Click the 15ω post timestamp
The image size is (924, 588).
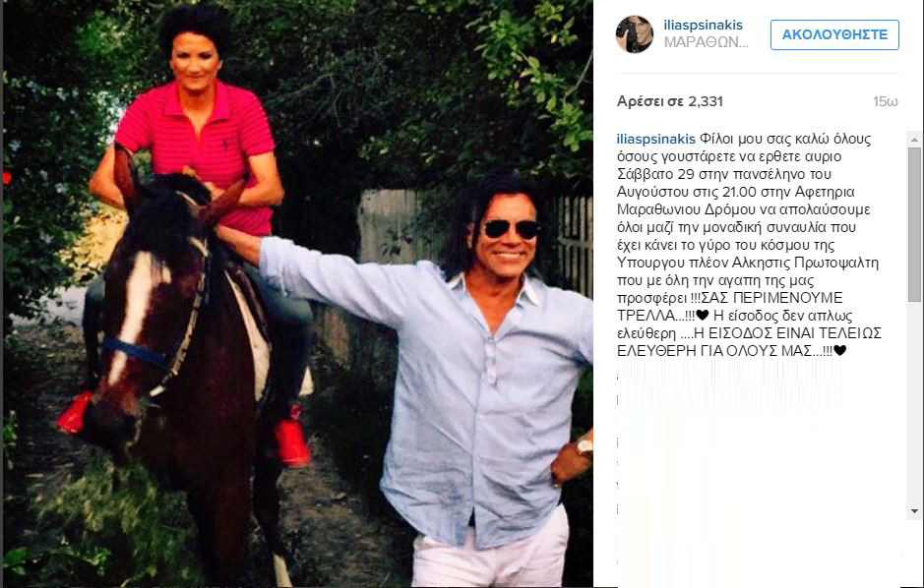pos(885,102)
